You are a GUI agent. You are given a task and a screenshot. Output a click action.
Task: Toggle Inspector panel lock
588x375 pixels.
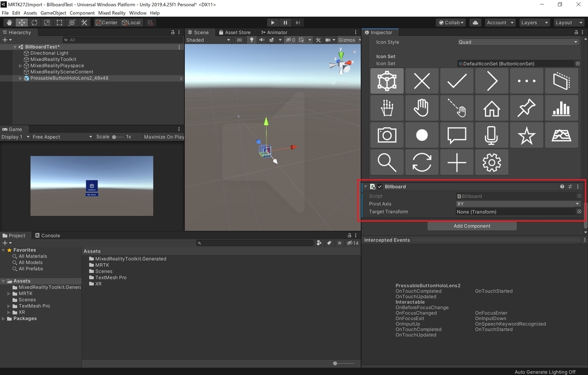[x=576, y=32]
